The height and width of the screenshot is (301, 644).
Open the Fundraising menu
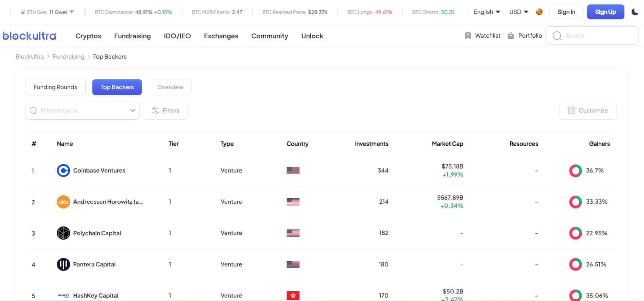132,36
